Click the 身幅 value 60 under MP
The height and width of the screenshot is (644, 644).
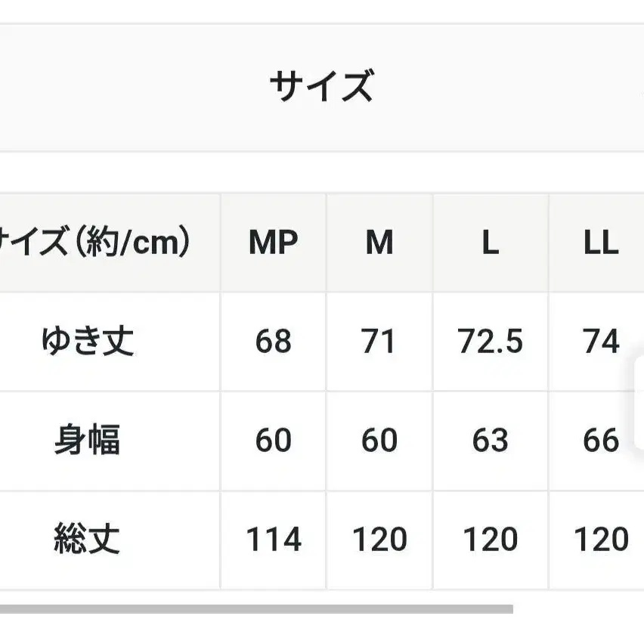(x=274, y=441)
